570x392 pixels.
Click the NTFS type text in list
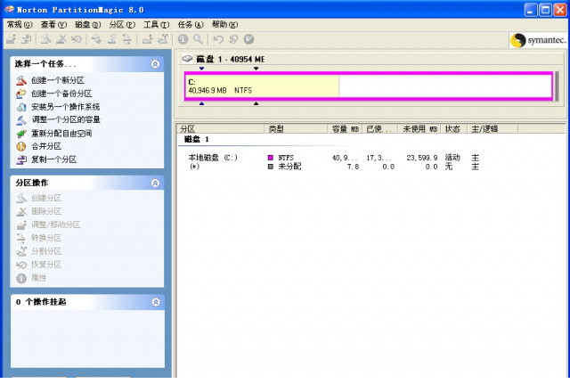[286, 158]
